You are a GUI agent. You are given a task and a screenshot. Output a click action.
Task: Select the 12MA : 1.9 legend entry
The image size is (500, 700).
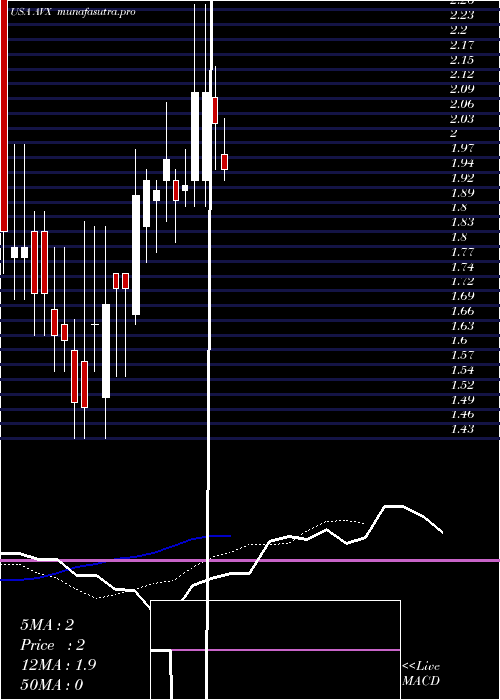(58, 665)
